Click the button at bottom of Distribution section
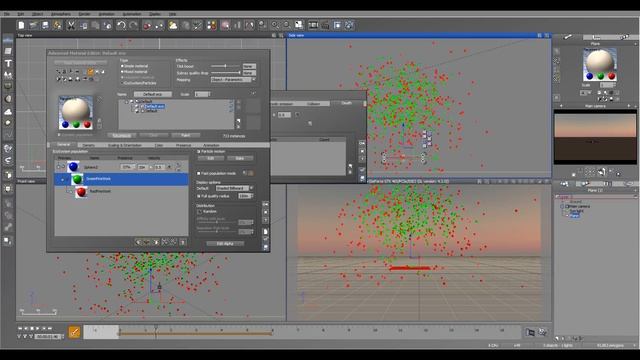This screenshot has width=640, height=360. click(x=225, y=244)
